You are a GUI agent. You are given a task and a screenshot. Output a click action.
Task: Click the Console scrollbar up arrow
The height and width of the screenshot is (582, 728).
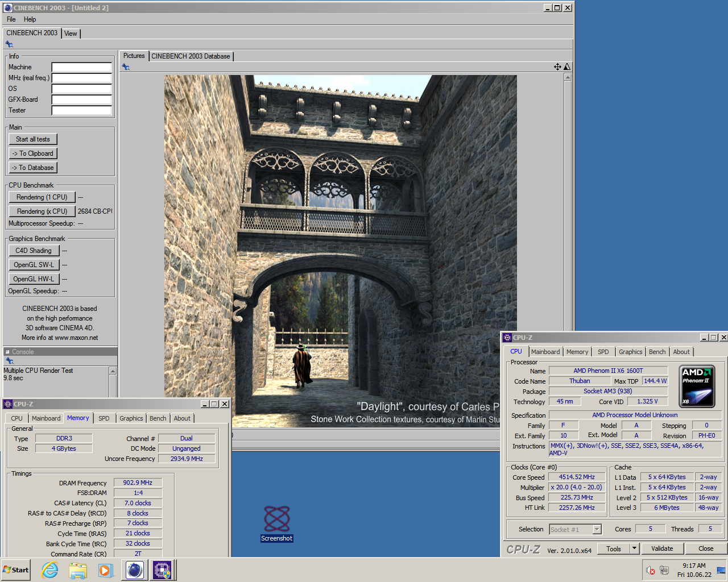[113, 371]
